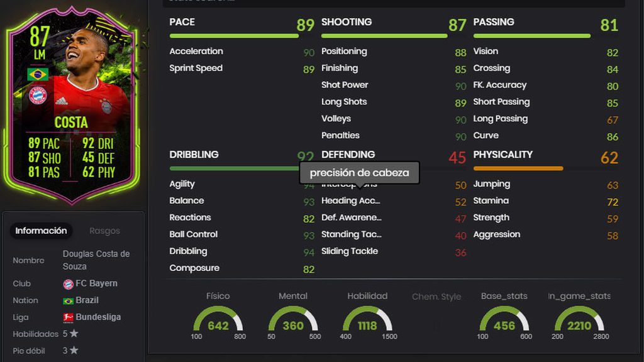Open the FC Bayern club link
644x362 pixels.
(x=96, y=283)
